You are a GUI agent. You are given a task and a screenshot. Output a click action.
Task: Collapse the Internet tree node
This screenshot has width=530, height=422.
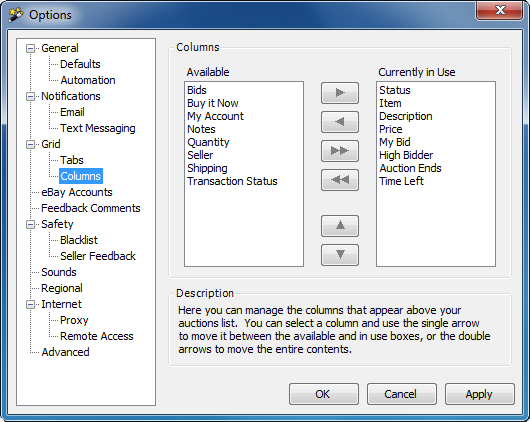tap(30, 304)
